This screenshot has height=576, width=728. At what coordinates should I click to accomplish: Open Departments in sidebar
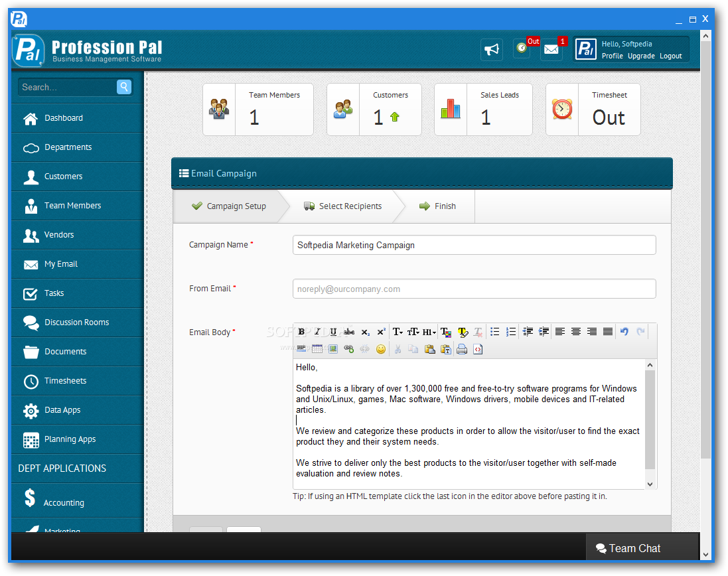77,147
